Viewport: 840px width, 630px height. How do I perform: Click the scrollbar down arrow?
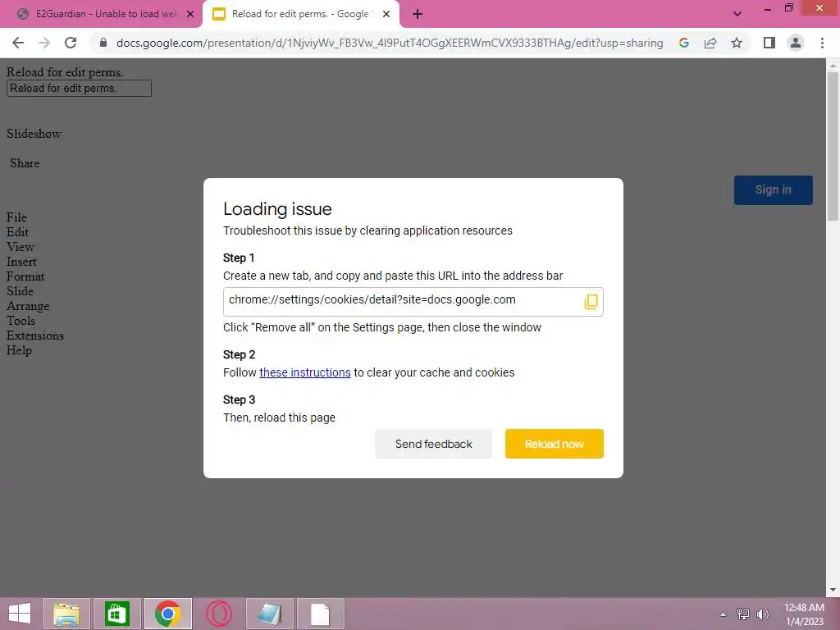click(833, 590)
